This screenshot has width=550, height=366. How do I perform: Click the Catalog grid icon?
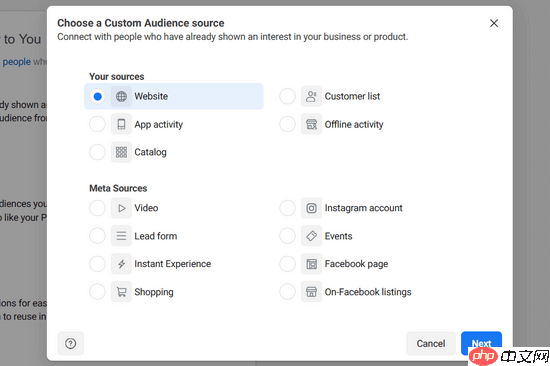(121, 152)
